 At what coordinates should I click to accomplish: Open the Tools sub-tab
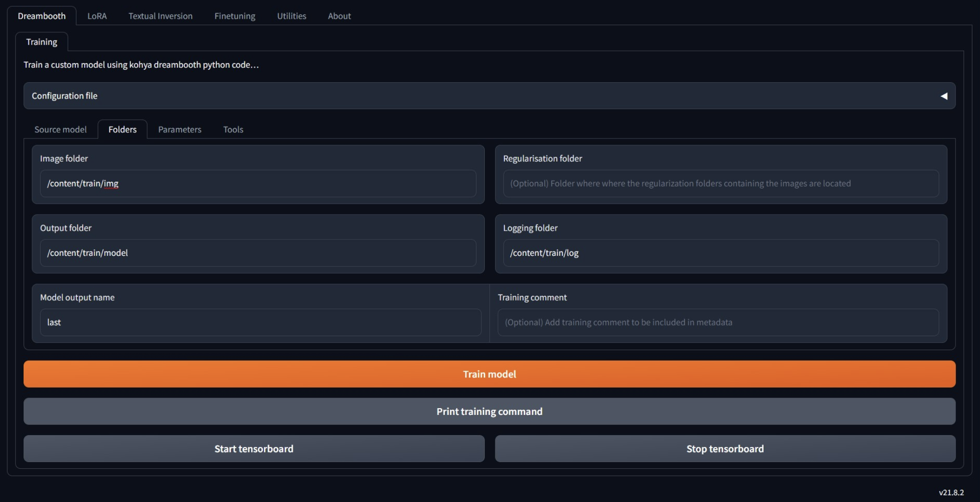pos(233,129)
